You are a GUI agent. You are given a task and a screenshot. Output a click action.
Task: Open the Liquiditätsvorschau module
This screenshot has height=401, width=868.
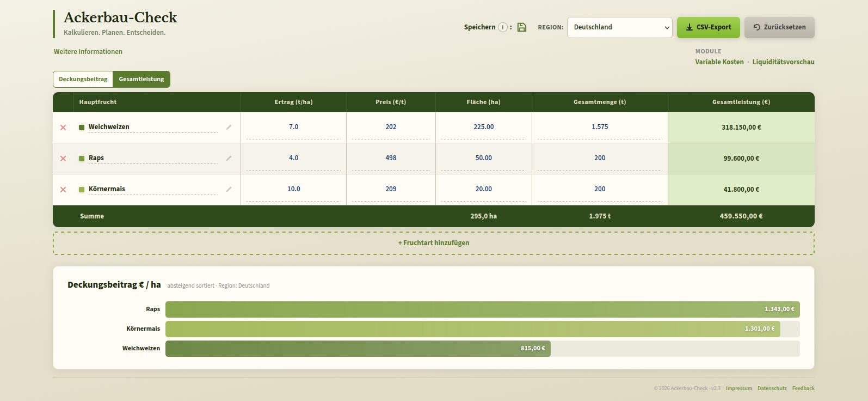(x=783, y=62)
